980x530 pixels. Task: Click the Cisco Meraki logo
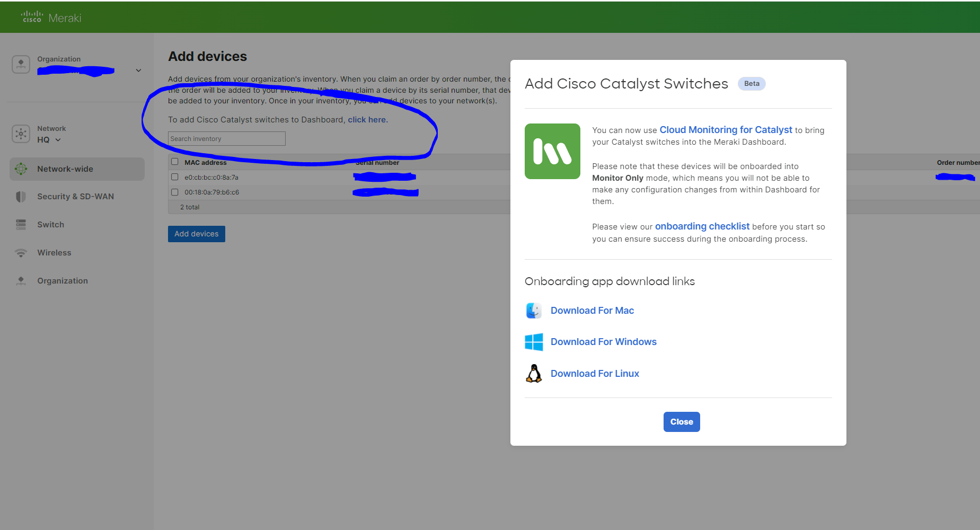click(x=50, y=16)
